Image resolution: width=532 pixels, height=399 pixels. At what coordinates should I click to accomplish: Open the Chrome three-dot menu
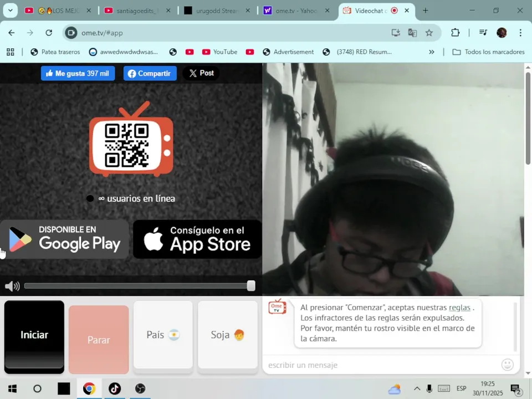[x=520, y=33]
